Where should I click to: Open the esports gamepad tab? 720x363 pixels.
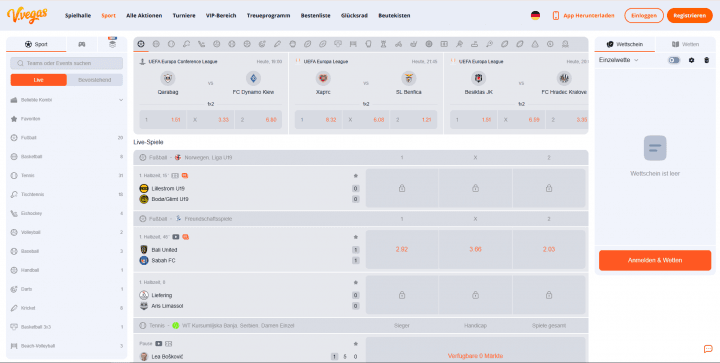[82, 45]
